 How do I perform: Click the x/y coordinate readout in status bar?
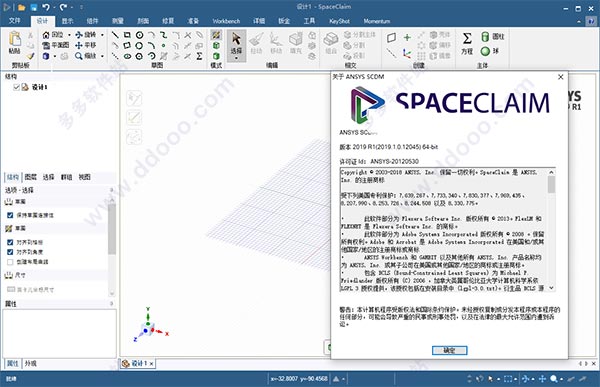(x=299, y=379)
